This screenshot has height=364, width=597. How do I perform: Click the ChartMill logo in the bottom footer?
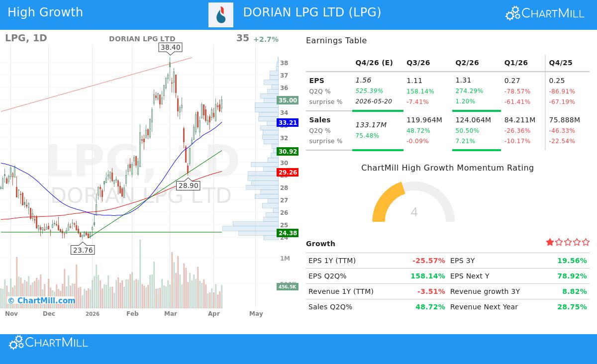click(48, 342)
